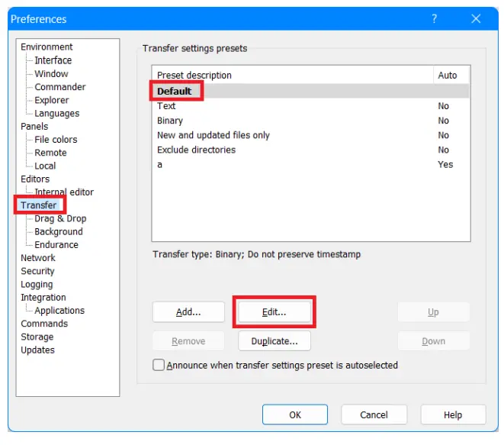
Task: Open the Environment preferences page
Action: 47,47
